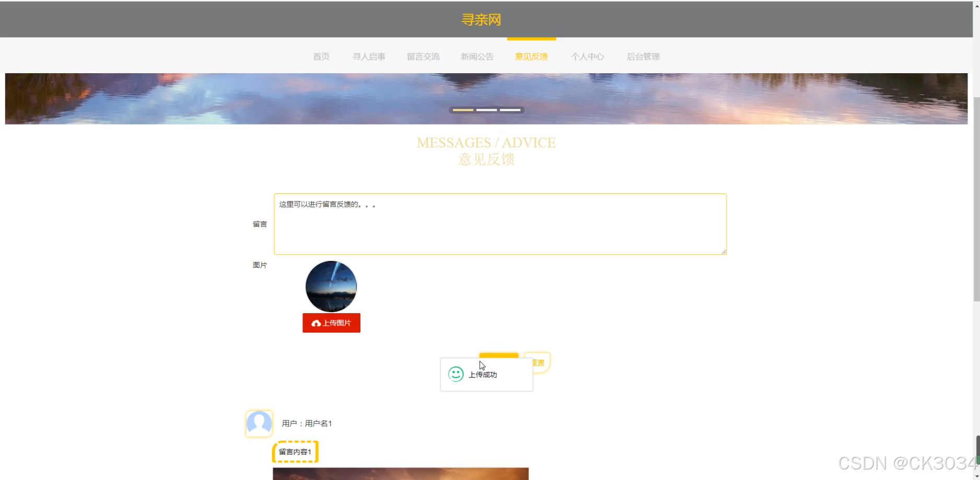Navigate to 后台管理
Viewport: 980px width, 480px height.
(x=643, y=56)
